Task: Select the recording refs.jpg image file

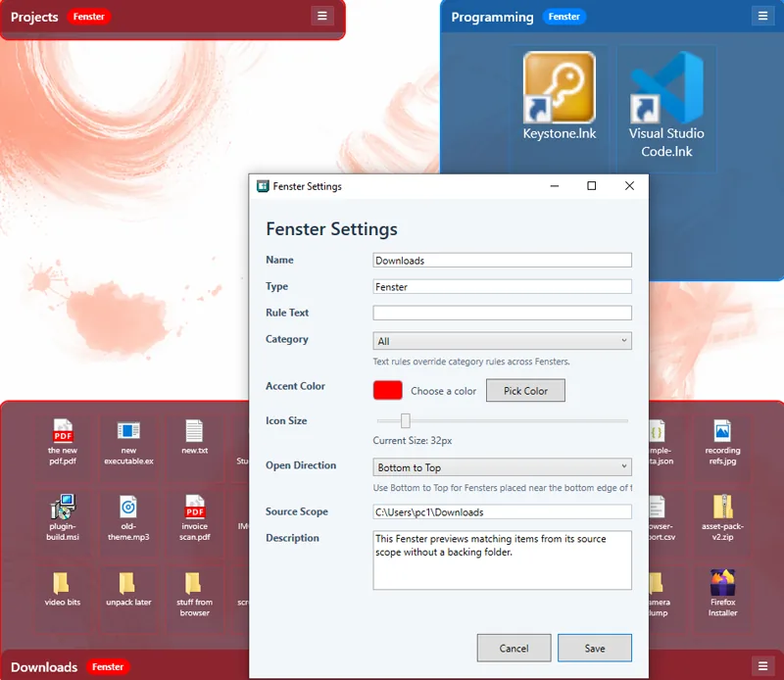Action: pos(722,440)
